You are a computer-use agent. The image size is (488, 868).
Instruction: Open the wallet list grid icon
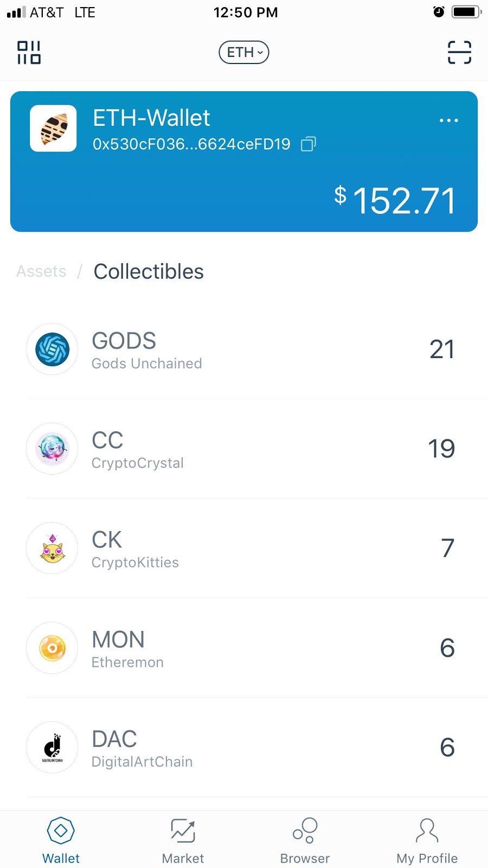pyautogui.click(x=29, y=53)
